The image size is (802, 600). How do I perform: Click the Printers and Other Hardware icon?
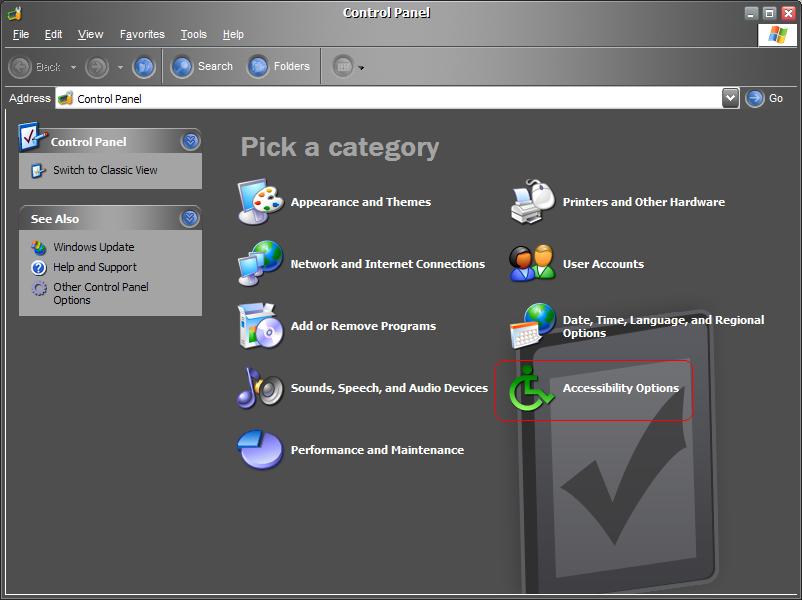[532, 202]
